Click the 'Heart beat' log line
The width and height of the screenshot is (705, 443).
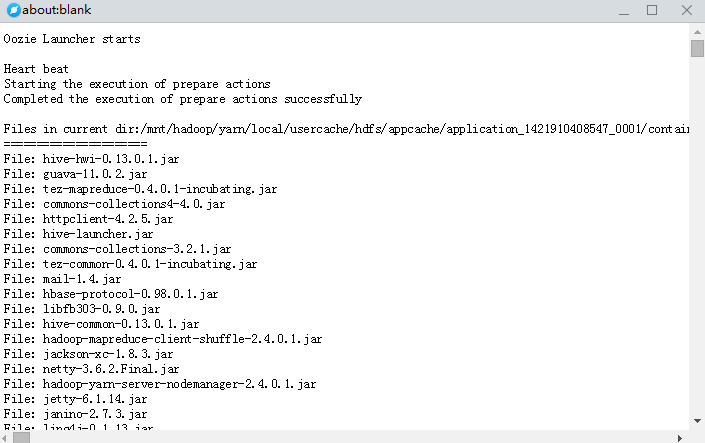[36, 69]
